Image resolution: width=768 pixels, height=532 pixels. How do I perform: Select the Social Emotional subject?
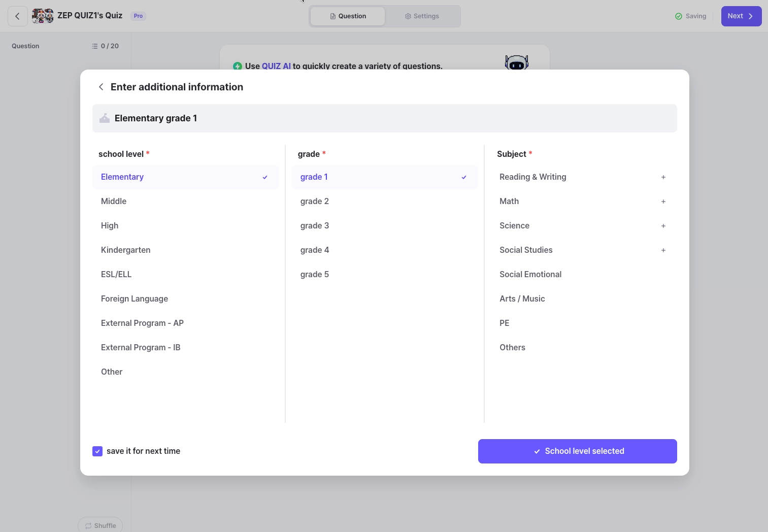530,275
